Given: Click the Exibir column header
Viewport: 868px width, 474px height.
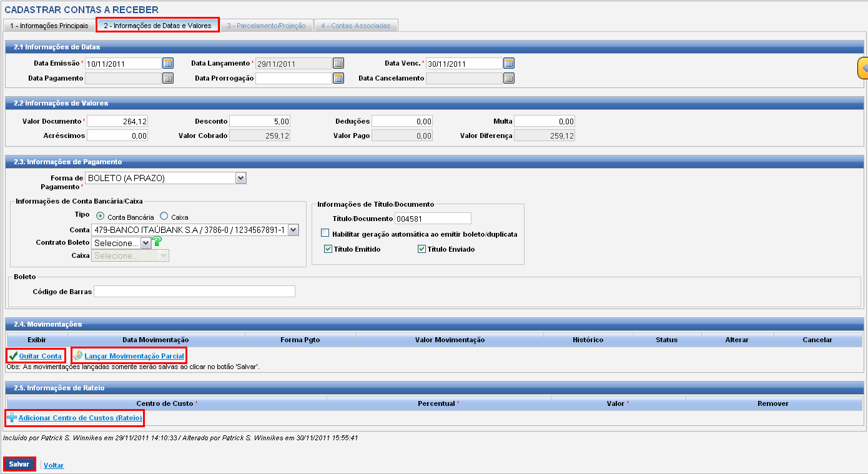Looking at the screenshot, I should pyautogui.click(x=37, y=340).
